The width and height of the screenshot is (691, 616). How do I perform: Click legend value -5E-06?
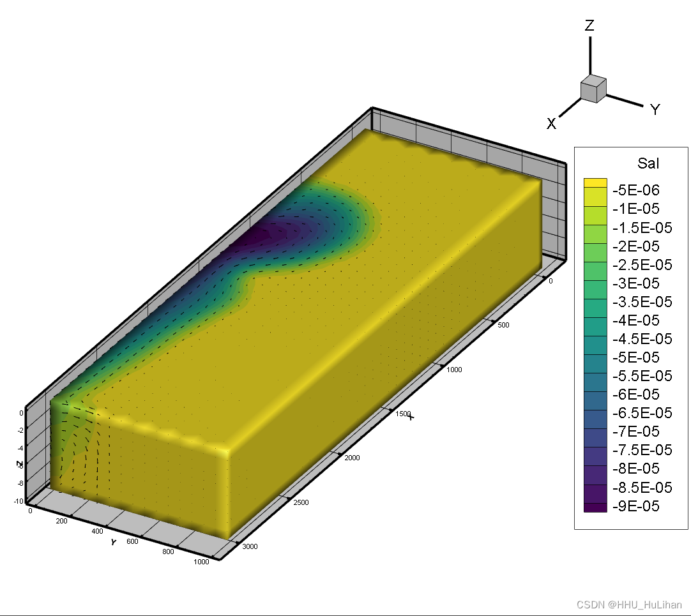tap(636, 190)
